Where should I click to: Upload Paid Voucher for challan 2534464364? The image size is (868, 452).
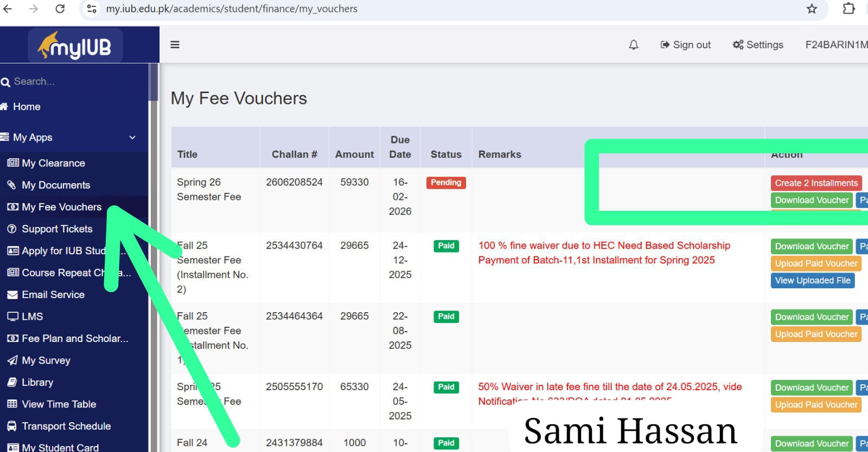tap(816, 334)
